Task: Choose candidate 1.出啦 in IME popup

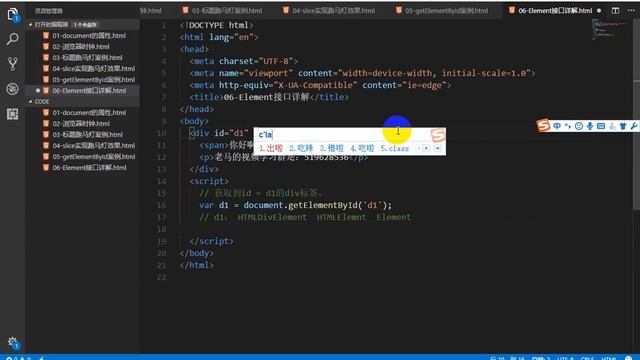Action: pyautogui.click(x=271, y=149)
